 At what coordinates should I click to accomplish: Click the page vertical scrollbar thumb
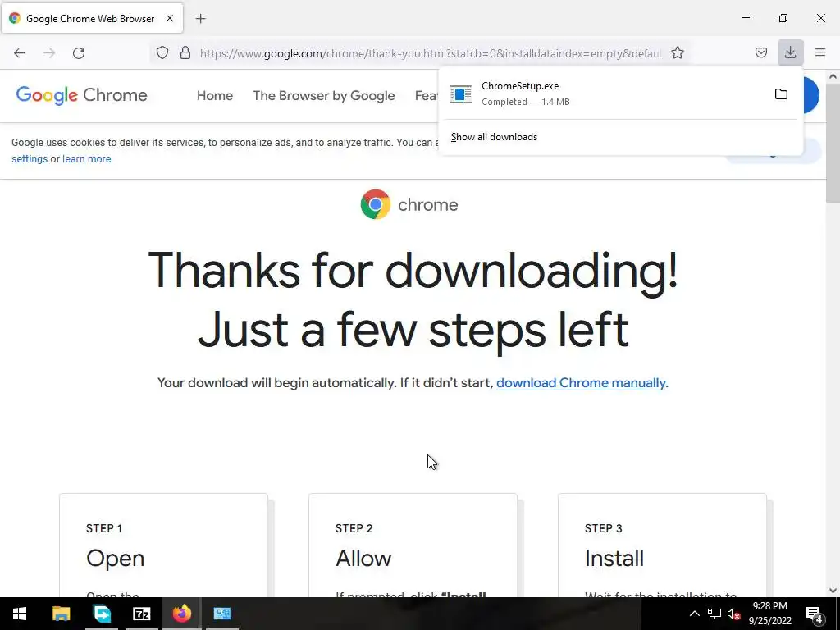(x=833, y=143)
